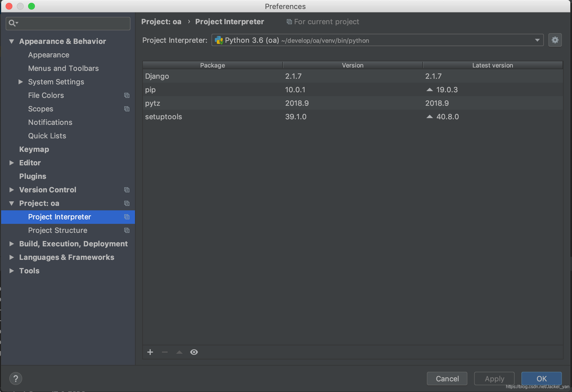Collapse the Appearance & Behavior section
This screenshot has width=572, height=392.
(x=12, y=41)
